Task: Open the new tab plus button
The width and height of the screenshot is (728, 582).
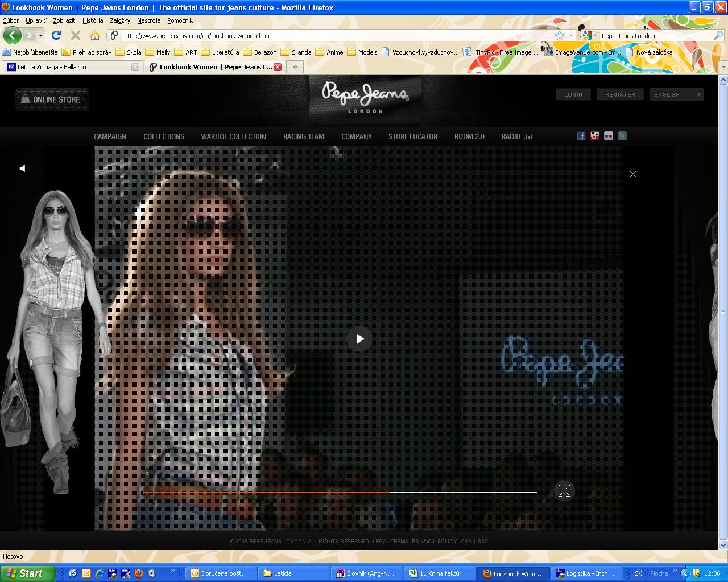Action: pyautogui.click(x=295, y=67)
